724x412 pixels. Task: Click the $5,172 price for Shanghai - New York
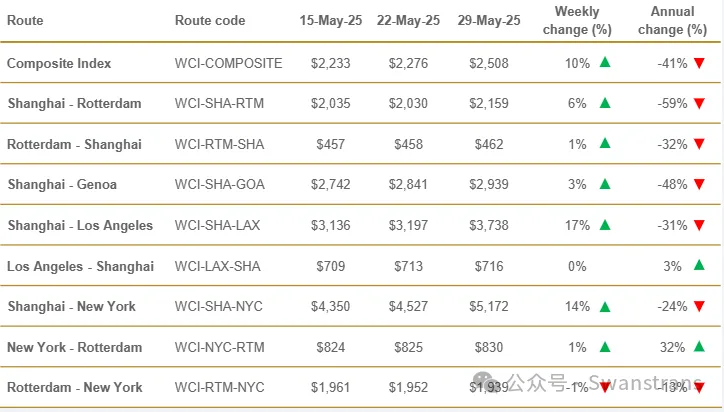[489, 307]
